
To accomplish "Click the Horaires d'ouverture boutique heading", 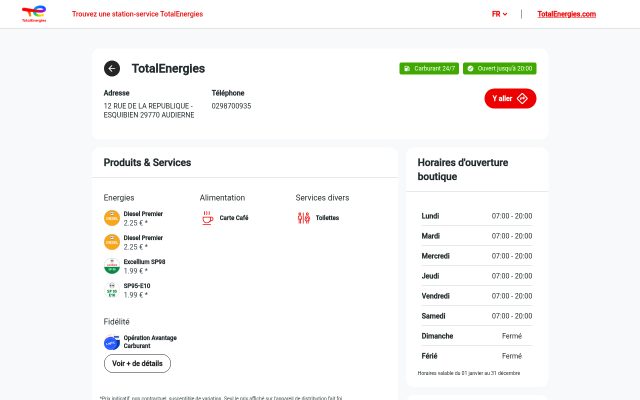I will tap(463, 169).
